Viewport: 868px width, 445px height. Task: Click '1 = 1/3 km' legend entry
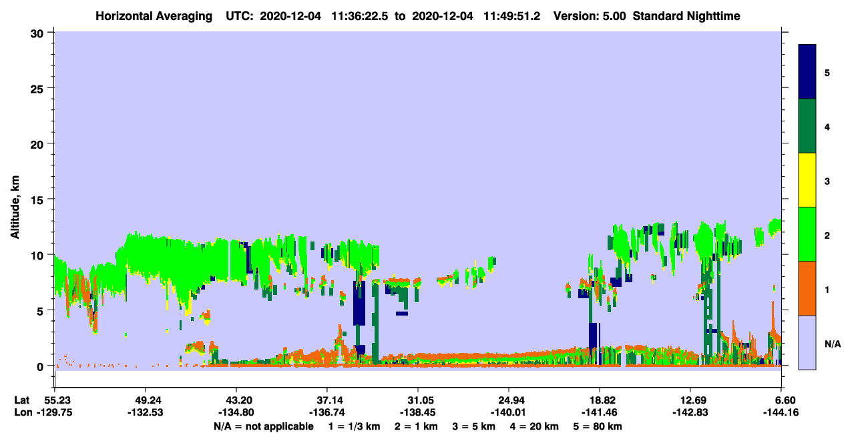355,426
